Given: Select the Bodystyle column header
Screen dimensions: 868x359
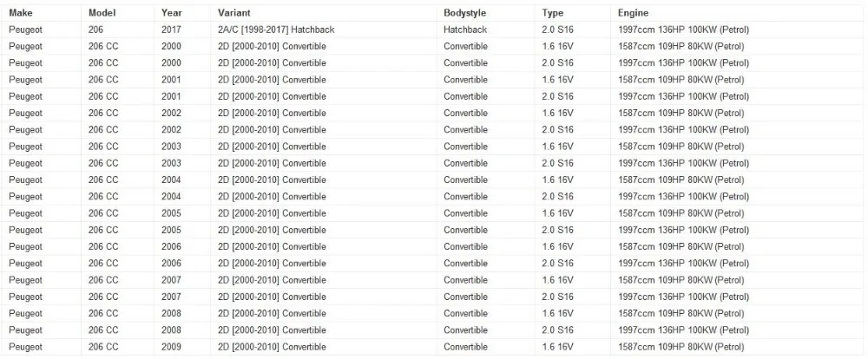Looking at the screenshot, I should click(464, 13).
